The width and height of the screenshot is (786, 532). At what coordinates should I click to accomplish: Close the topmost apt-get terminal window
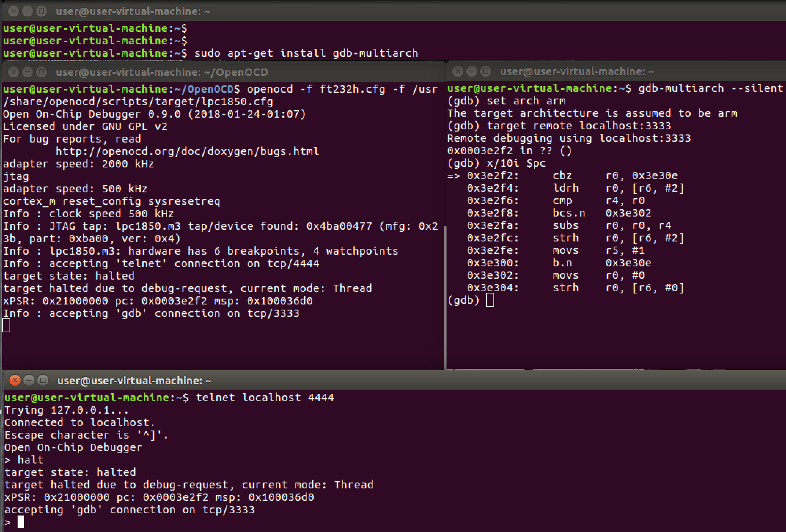pos(14,11)
